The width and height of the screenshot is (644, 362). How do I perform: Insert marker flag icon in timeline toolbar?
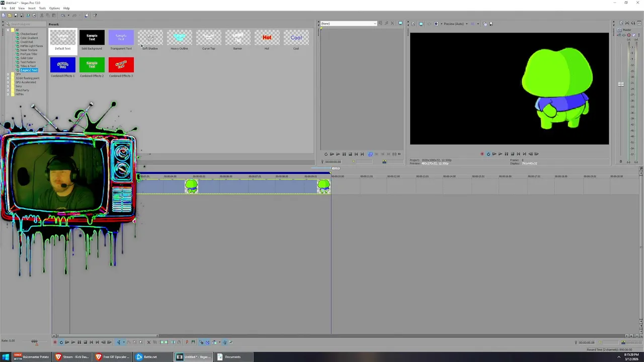tap(187, 342)
